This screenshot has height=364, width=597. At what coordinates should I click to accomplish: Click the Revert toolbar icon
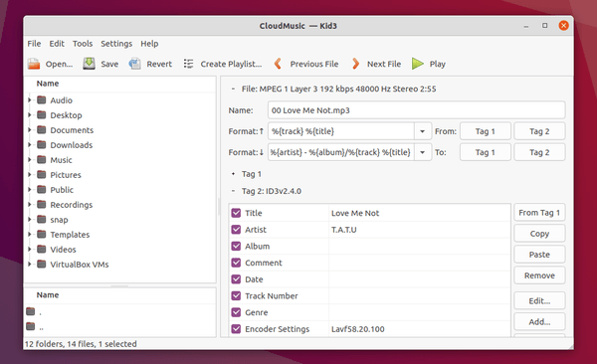click(134, 64)
